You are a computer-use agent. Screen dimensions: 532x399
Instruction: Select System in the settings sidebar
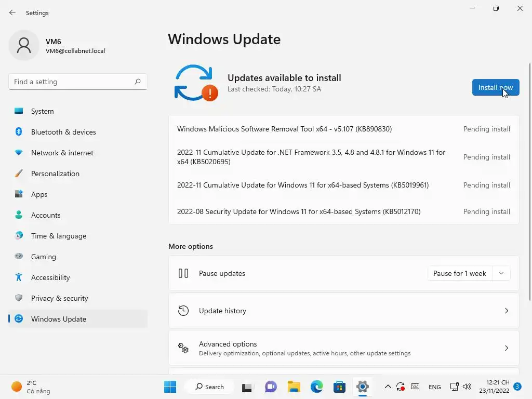pyautogui.click(x=78, y=111)
